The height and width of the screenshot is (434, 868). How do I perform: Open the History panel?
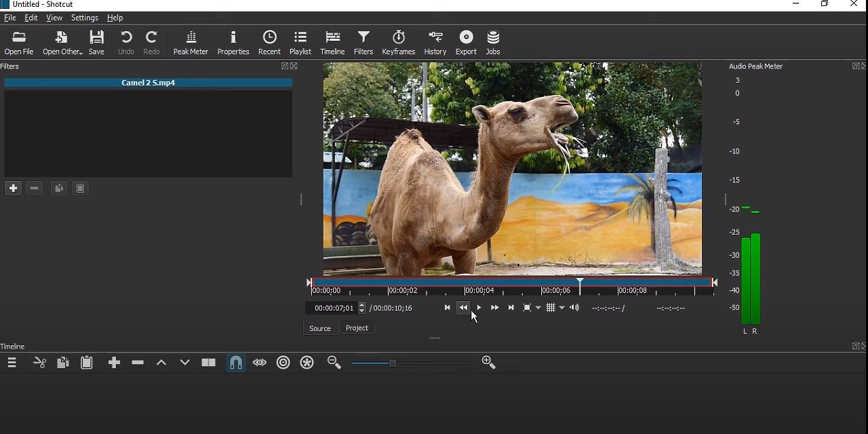435,43
